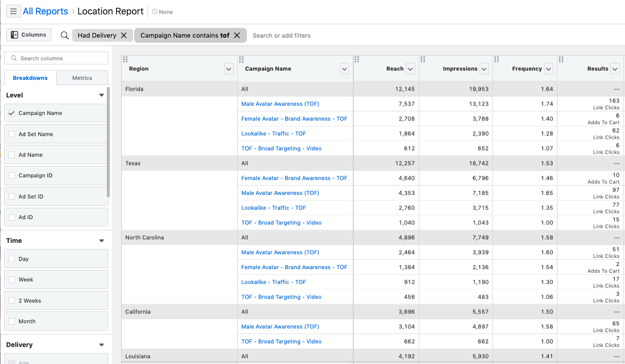Click the drag handle above Results column

[x=561, y=59]
